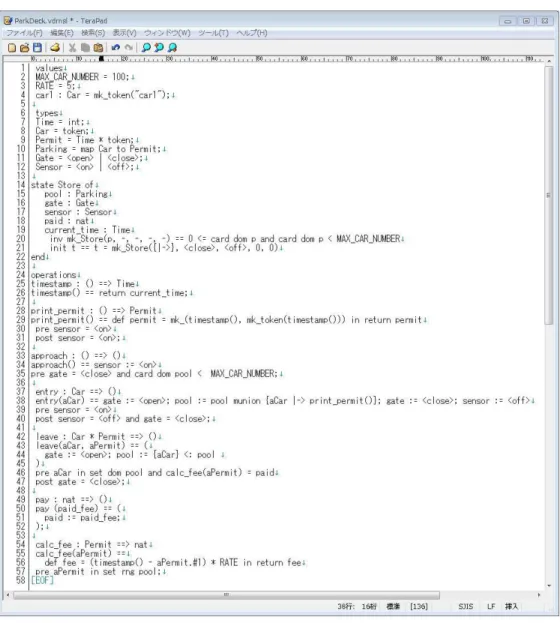Click the Paste clipboard icon
This screenshot has width=560, height=623.
point(98,48)
